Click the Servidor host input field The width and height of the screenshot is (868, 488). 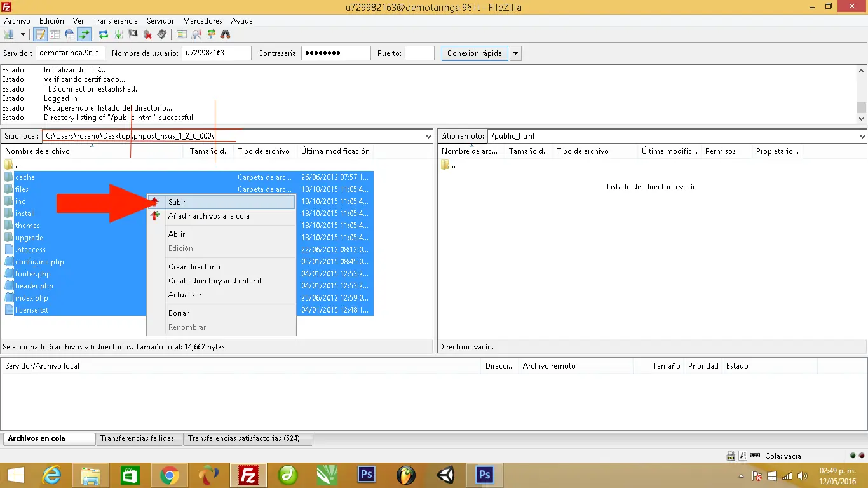71,53
